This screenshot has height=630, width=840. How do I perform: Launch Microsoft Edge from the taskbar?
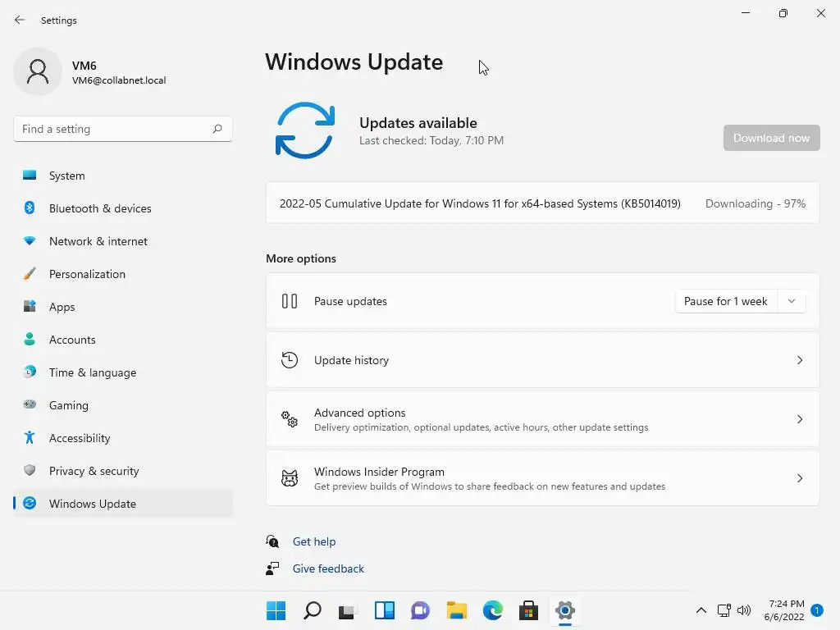493,610
